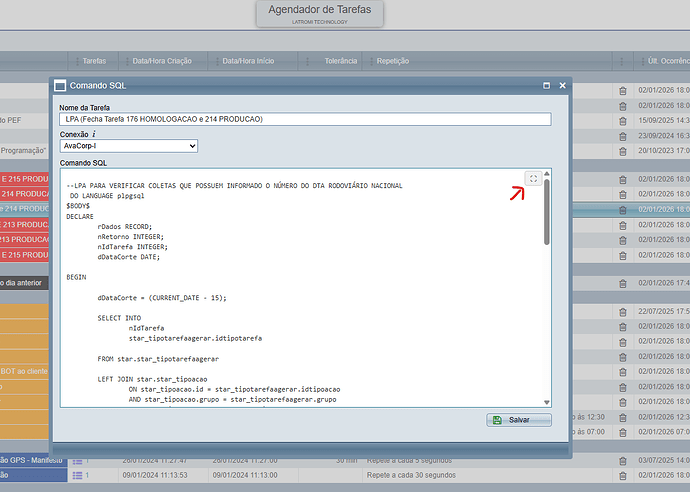This screenshot has width=690, height=492.
Task: Delete the task dated 15/09/2025
Action: click(x=623, y=120)
